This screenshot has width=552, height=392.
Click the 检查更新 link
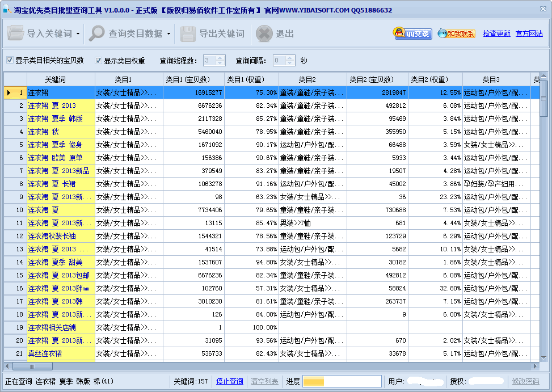coord(496,33)
